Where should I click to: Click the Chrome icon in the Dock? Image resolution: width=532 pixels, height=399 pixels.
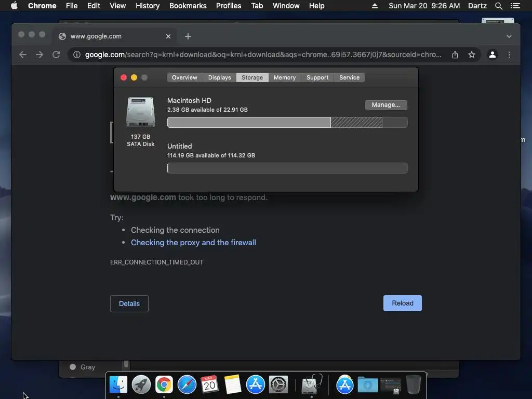click(164, 385)
